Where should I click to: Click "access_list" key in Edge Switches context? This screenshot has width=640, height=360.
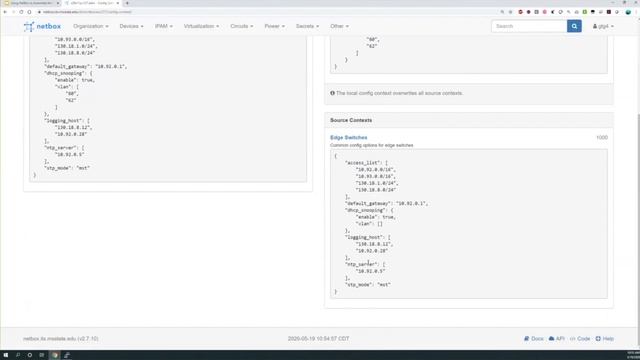(362, 163)
